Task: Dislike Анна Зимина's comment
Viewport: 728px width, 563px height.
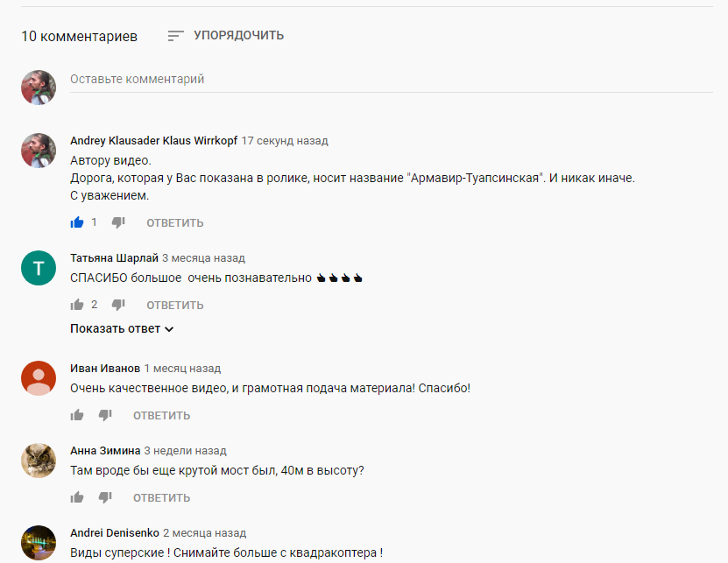Action: [105, 498]
